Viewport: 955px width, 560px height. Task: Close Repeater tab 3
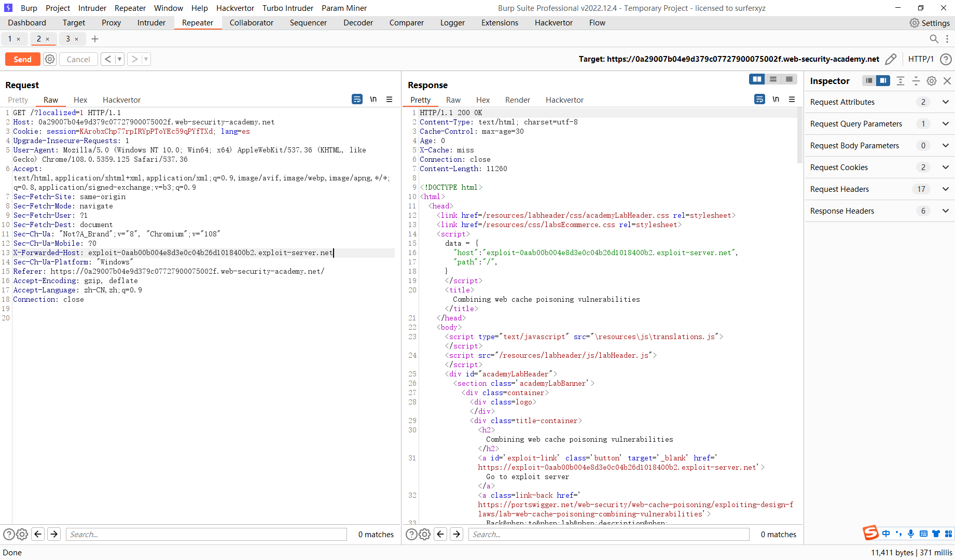(77, 39)
